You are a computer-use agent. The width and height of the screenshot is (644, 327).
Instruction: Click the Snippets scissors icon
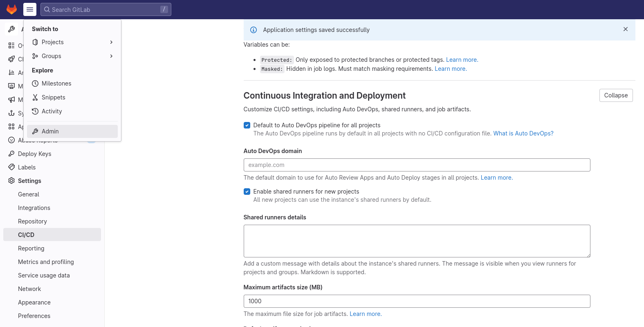[x=35, y=97]
